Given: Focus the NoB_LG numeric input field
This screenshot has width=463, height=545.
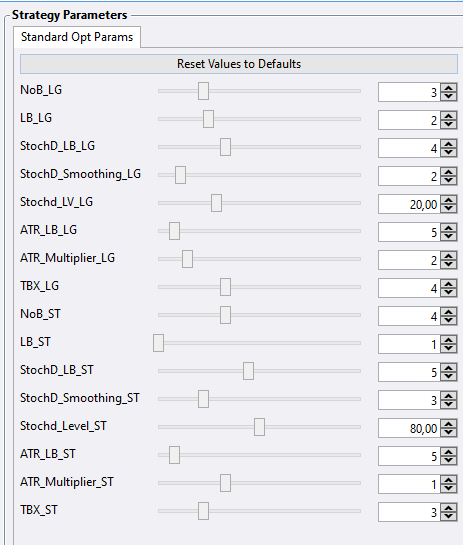Looking at the screenshot, I should tap(409, 92).
